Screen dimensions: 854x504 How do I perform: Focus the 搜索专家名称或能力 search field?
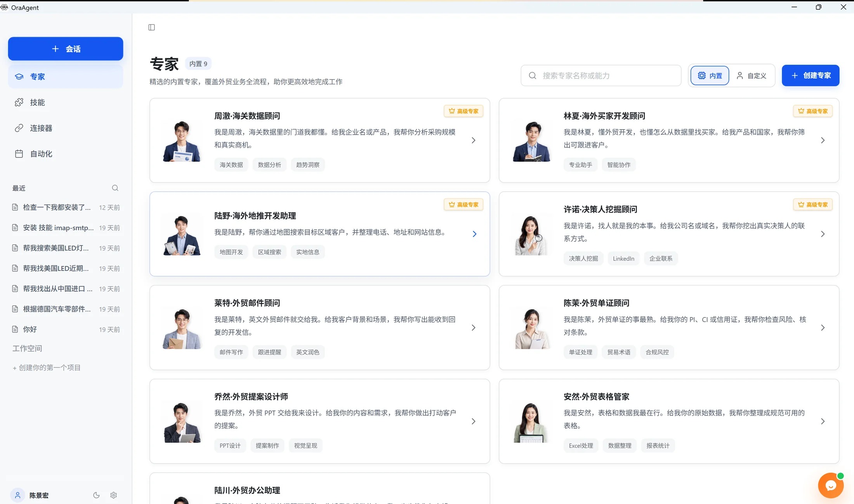(x=601, y=76)
